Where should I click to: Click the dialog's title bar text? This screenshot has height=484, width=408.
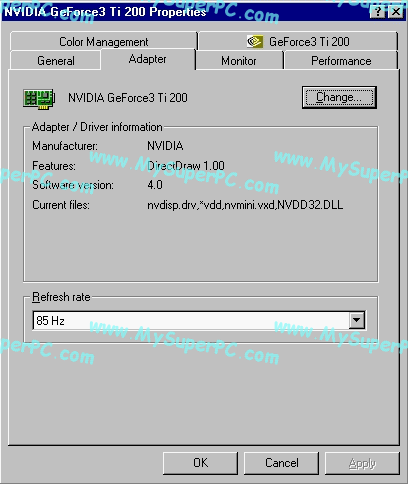click(x=105, y=12)
